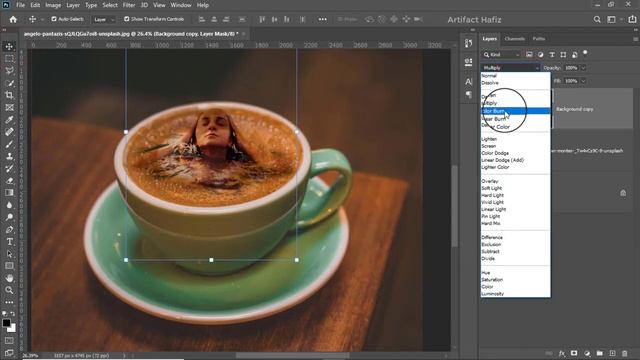Open the Layers panel menu icon
Viewport: 640px width, 360px height.
click(635, 39)
